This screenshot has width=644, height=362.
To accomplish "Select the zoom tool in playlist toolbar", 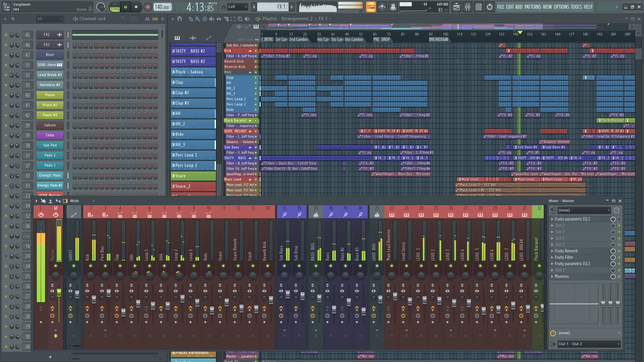I will coord(240,19).
